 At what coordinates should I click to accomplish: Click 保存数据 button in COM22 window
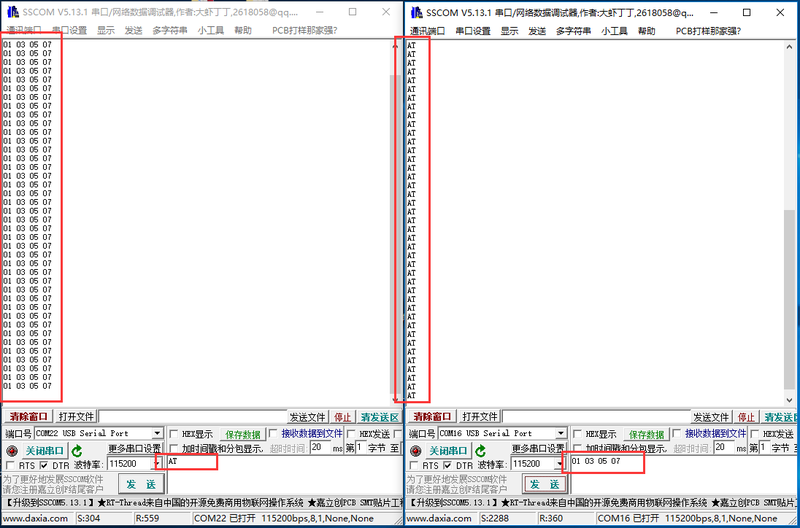tap(243, 435)
